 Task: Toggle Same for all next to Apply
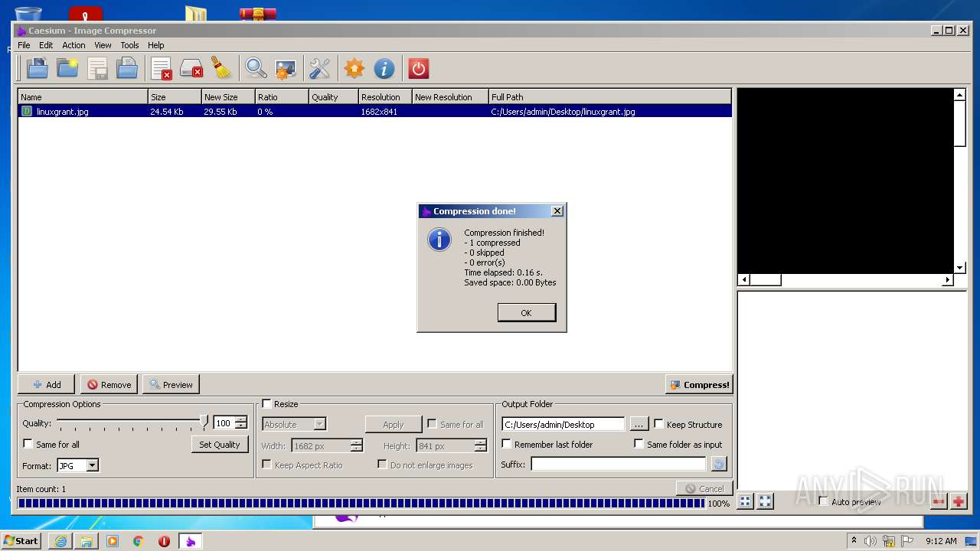point(432,424)
